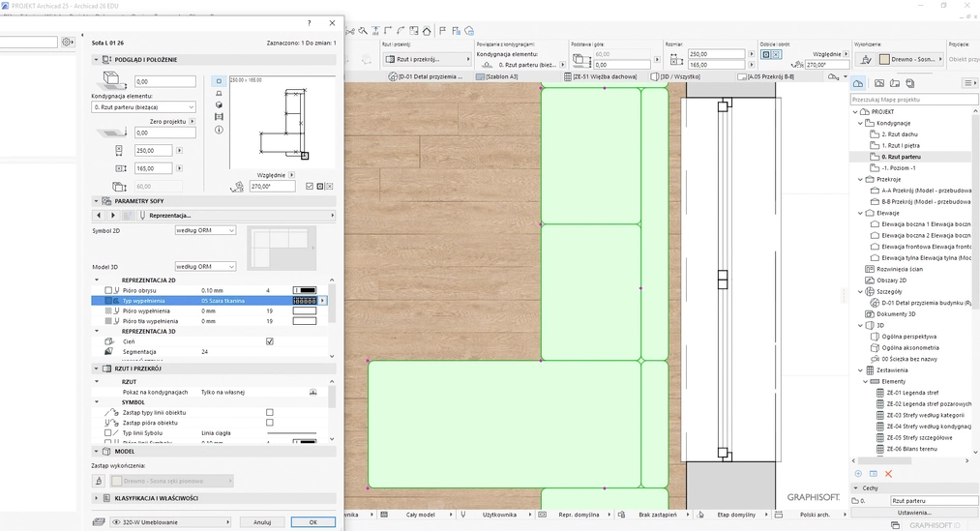Open the 320-W Umeblowanie layer dropdown
The width and height of the screenshot is (980, 531).
(170, 522)
